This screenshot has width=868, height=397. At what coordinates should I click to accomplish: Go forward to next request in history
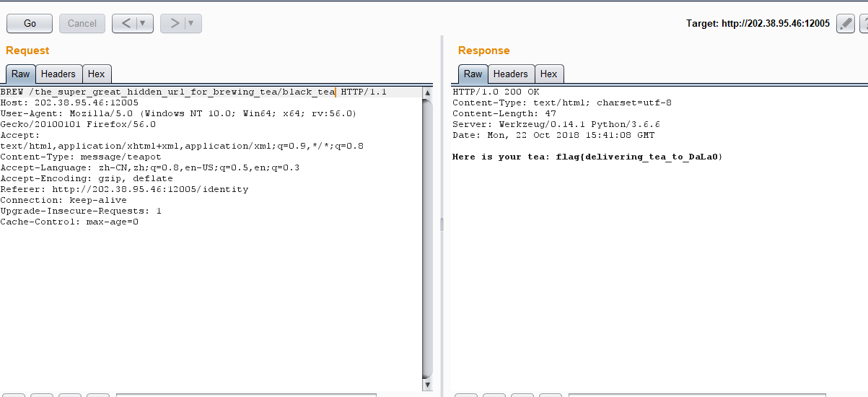pyautogui.click(x=174, y=23)
